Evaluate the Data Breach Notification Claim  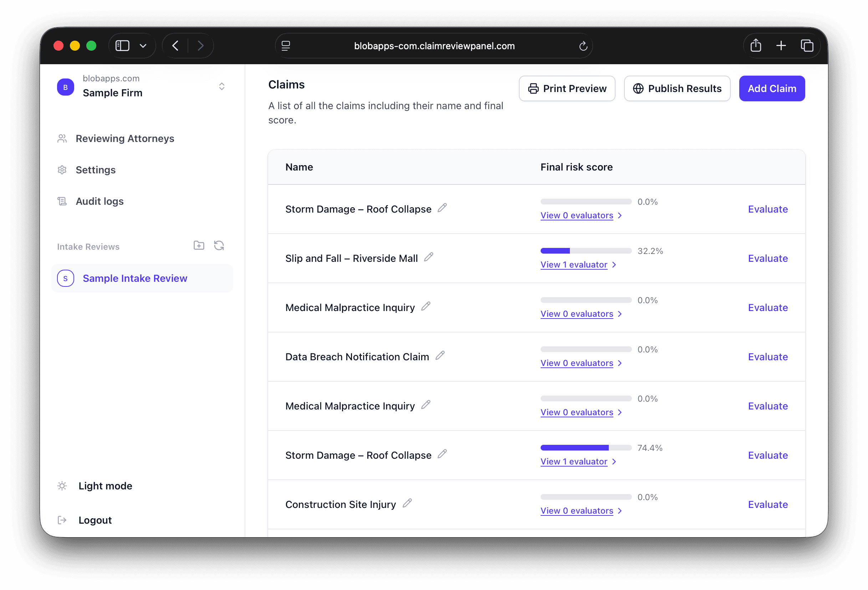767,357
